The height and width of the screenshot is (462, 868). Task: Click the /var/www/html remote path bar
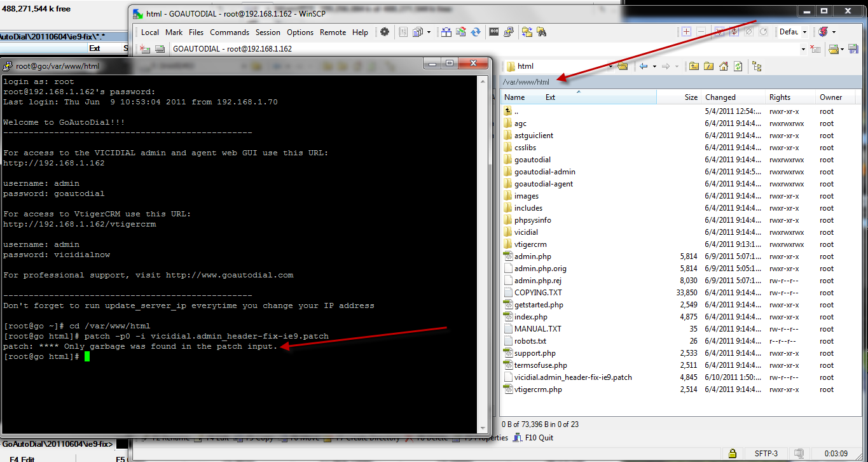tap(680, 82)
